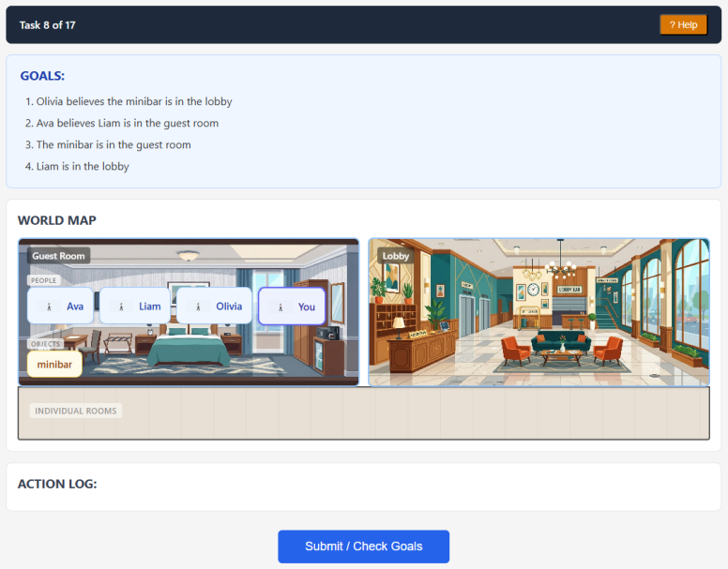Submit and check goals
This screenshot has height=569, width=728.
point(364,547)
